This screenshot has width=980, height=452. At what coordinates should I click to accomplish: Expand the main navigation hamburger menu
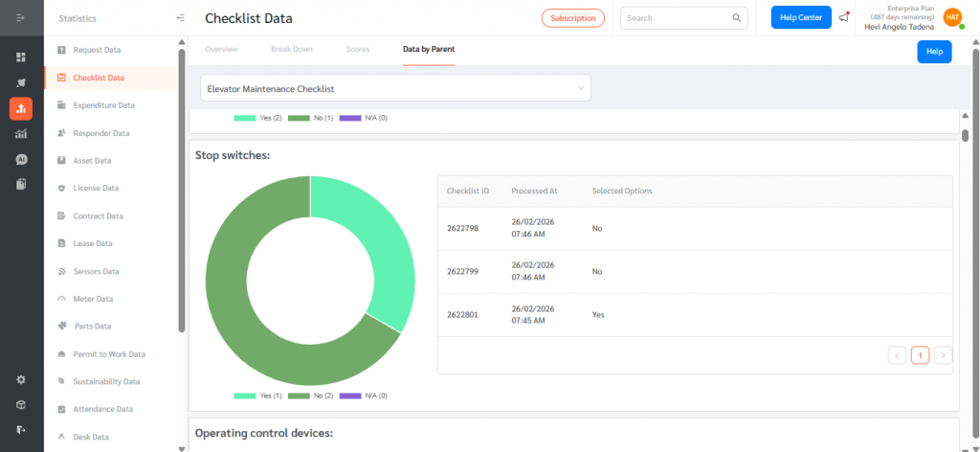click(21, 18)
